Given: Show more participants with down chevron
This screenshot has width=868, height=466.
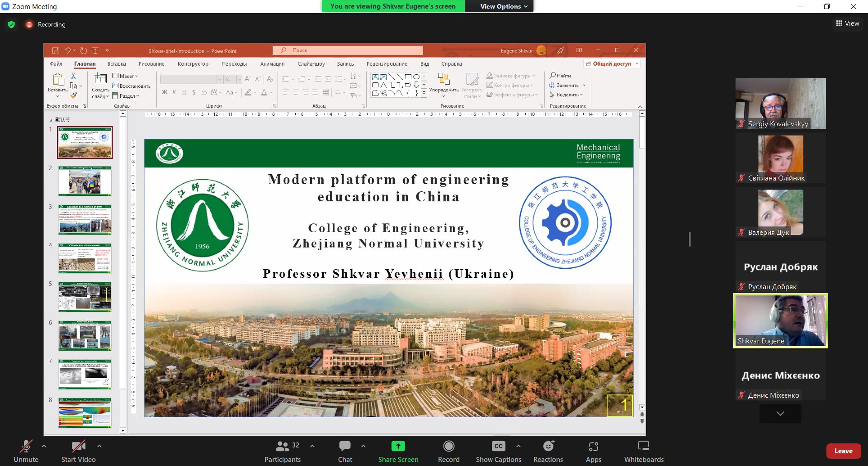Looking at the screenshot, I should 780,414.
